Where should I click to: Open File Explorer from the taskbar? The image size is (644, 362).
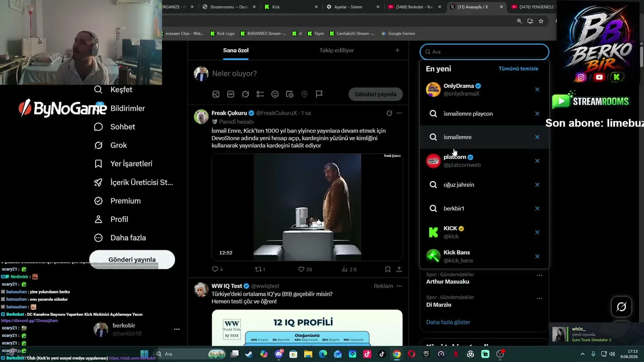coord(308,354)
